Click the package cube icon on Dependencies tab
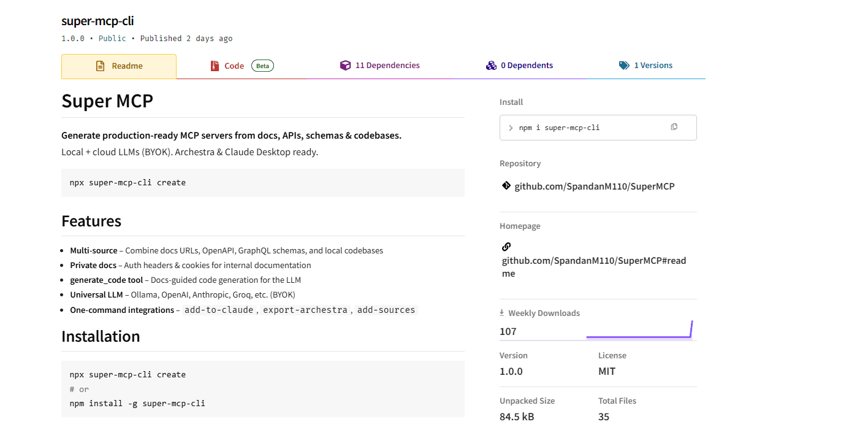 click(345, 64)
